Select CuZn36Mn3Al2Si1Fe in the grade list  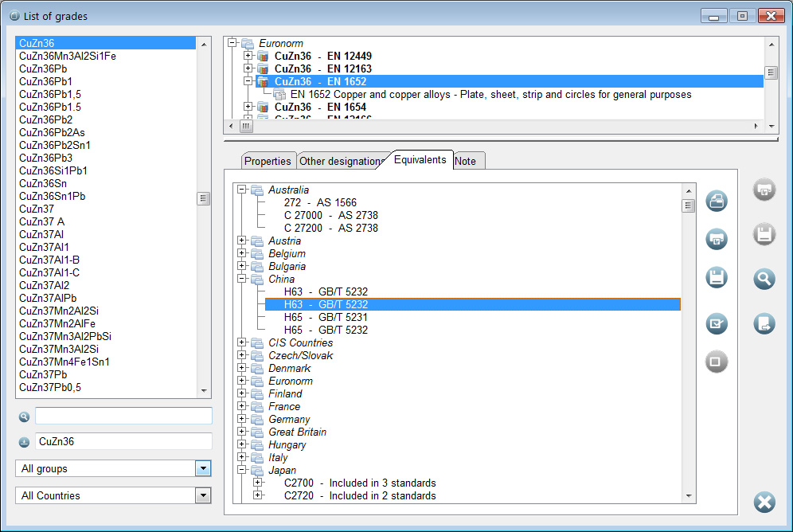coord(106,56)
